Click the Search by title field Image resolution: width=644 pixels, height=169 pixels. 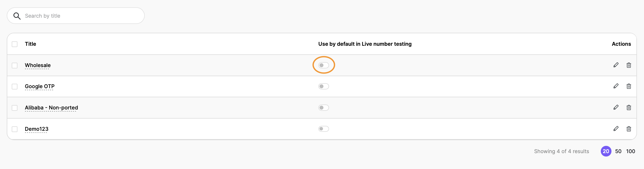[x=81, y=16]
